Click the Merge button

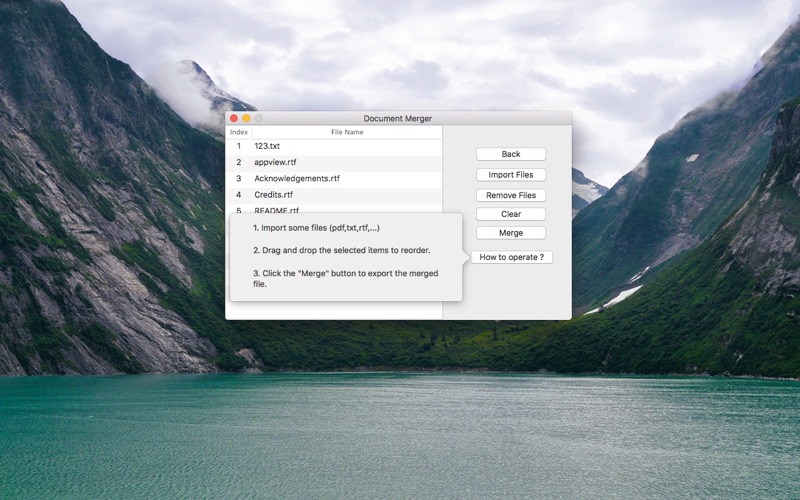point(511,233)
